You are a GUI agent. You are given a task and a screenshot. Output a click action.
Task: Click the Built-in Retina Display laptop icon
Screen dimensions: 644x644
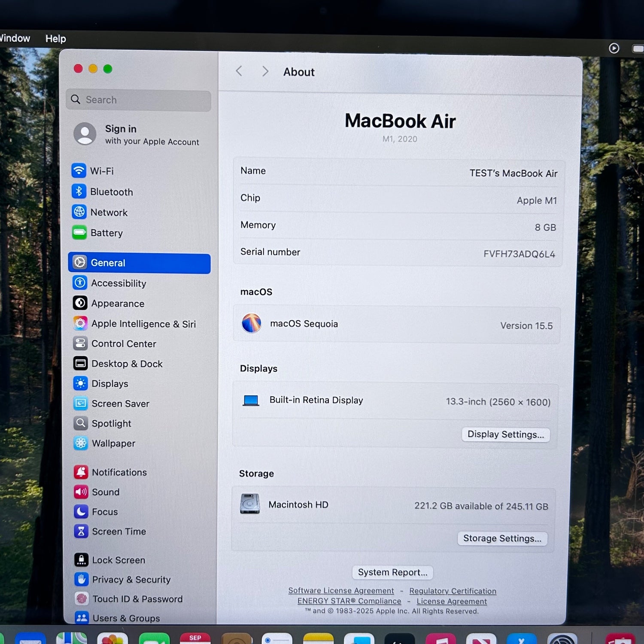click(x=251, y=400)
